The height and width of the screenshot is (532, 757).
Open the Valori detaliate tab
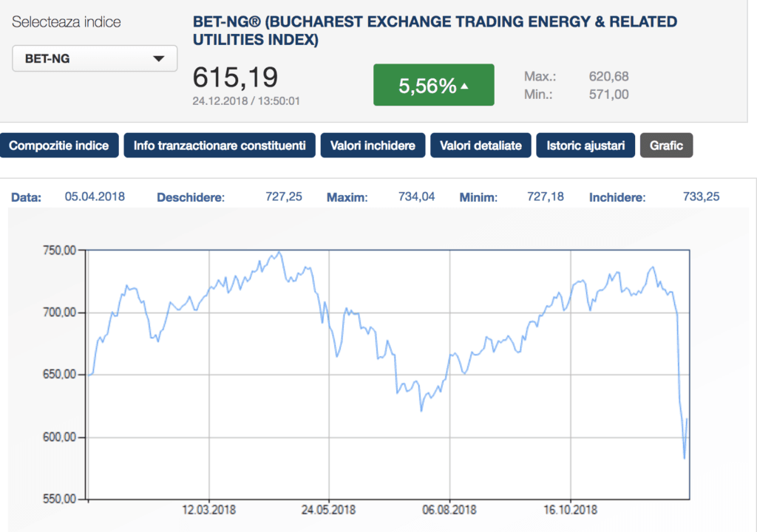481,146
